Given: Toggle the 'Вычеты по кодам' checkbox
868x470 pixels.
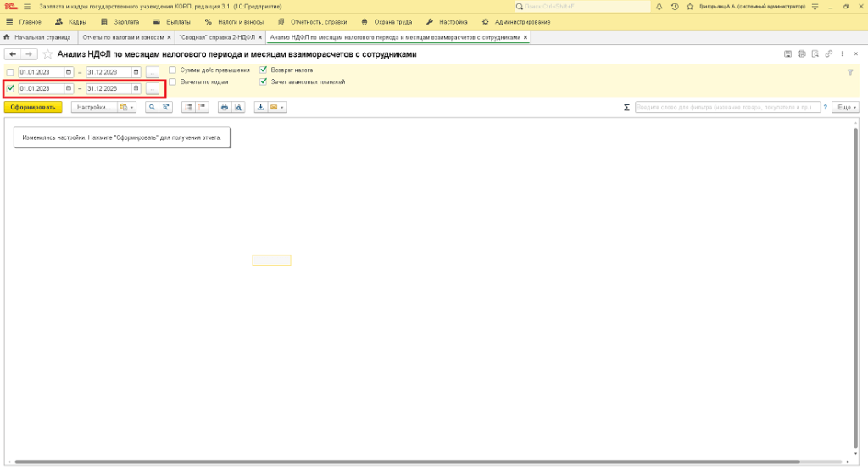Looking at the screenshot, I should click(173, 82).
